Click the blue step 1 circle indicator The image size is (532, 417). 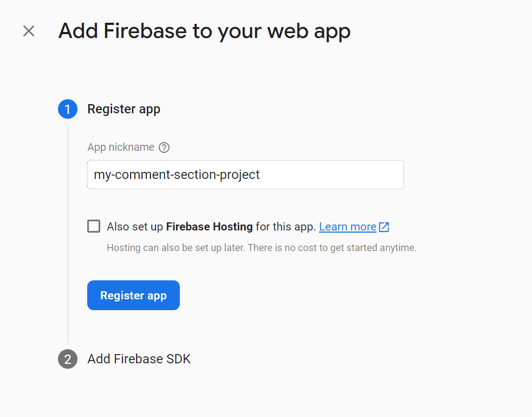(68, 109)
